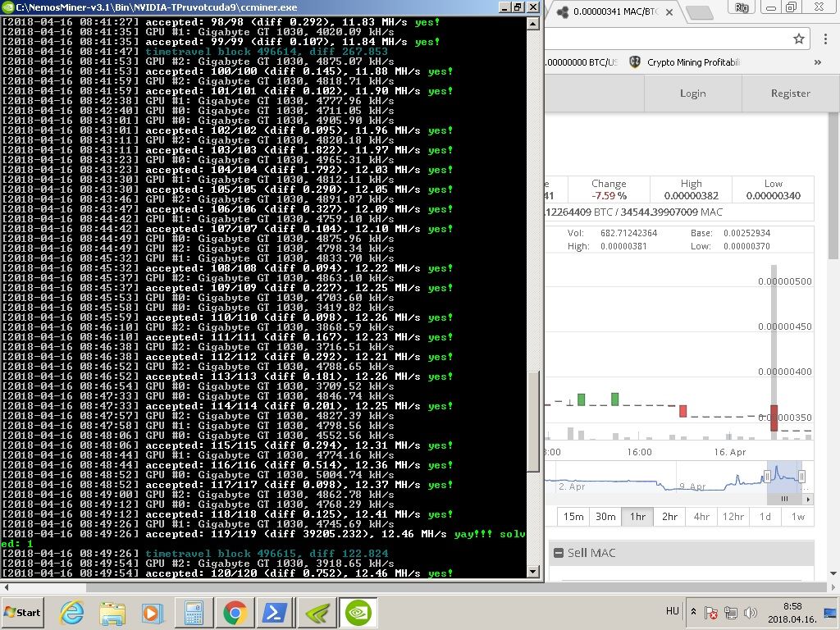Click the 'accepted: 119/119' solved console line

[x=263, y=534]
